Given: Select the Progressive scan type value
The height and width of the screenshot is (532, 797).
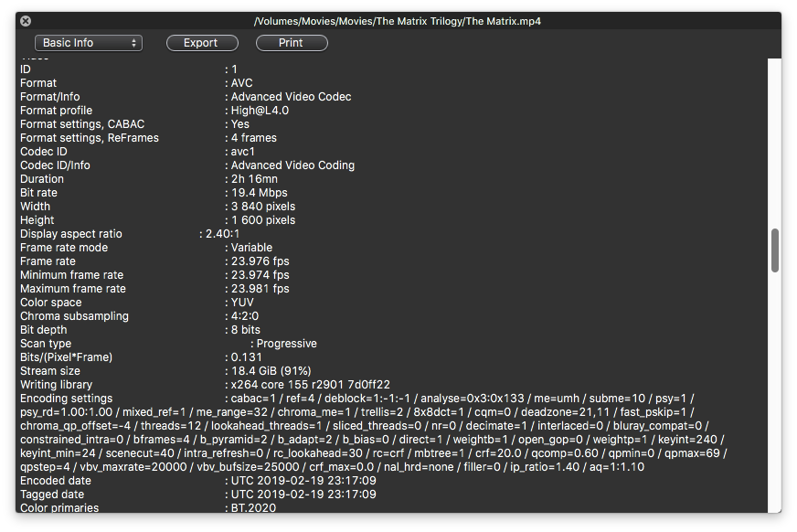Looking at the screenshot, I should 287,344.
